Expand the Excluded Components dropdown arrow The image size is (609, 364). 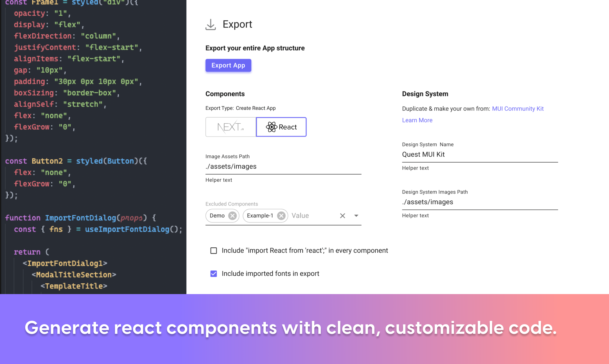[x=356, y=216]
